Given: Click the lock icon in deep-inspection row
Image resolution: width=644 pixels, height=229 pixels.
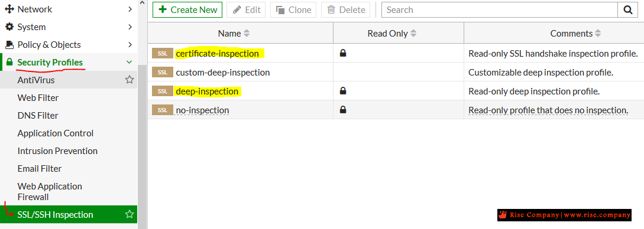Looking at the screenshot, I should click(343, 91).
